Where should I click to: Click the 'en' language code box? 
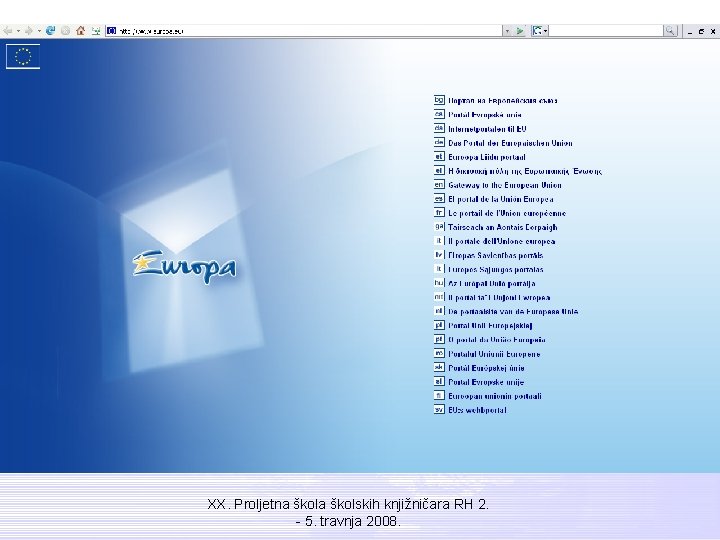tap(439, 185)
